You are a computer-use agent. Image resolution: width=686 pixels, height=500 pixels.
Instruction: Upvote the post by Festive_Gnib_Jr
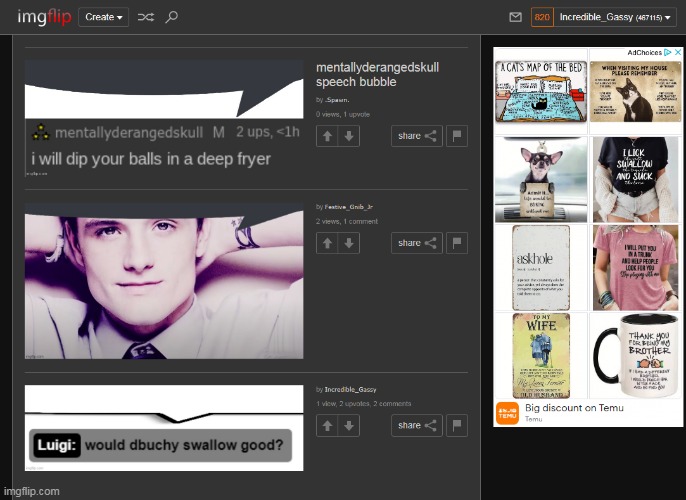(326, 242)
